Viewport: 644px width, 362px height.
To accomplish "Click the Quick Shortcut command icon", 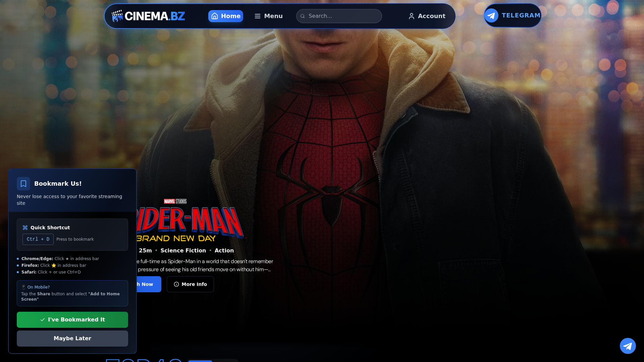I will (25, 228).
